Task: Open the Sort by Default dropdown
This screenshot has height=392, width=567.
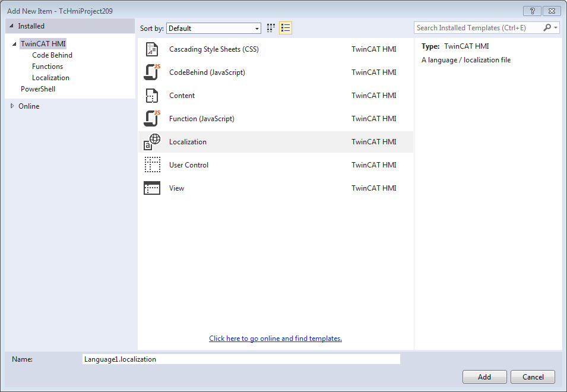Action: click(x=214, y=28)
